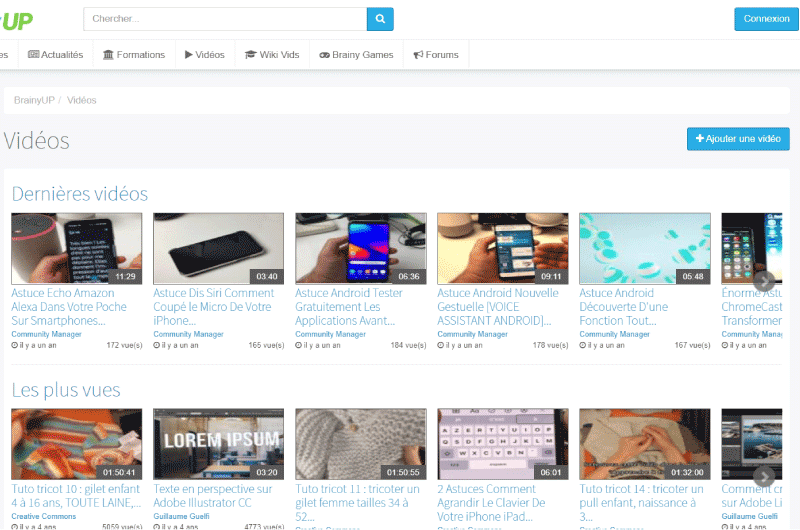Click Community Manager under Android Tester video
Viewport: 800px width, 530px height.
[331, 334]
